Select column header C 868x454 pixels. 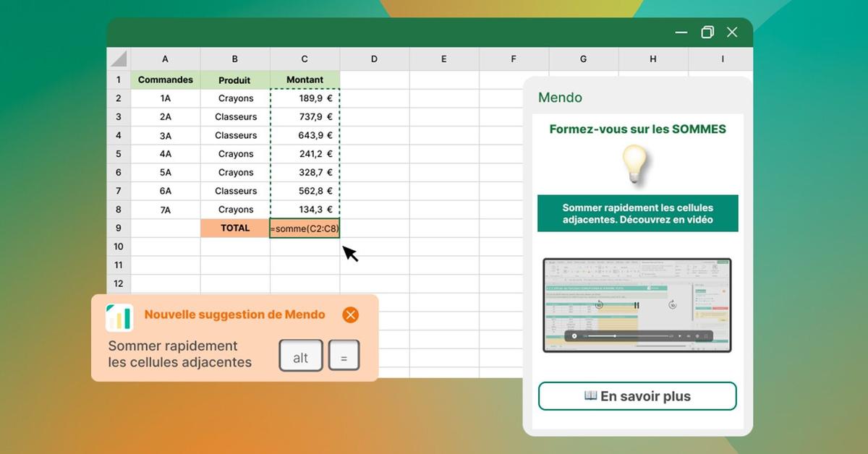305,59
